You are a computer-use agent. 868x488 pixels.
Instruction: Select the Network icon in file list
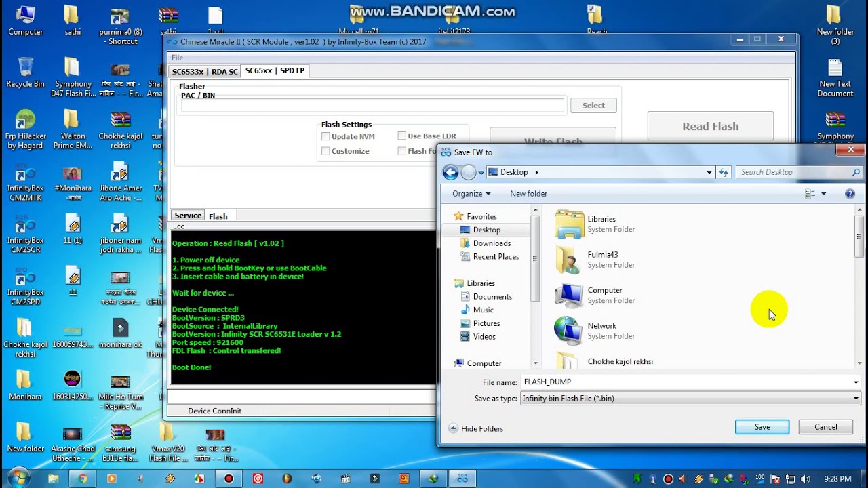pyautogui.click(x=569, y=331)
